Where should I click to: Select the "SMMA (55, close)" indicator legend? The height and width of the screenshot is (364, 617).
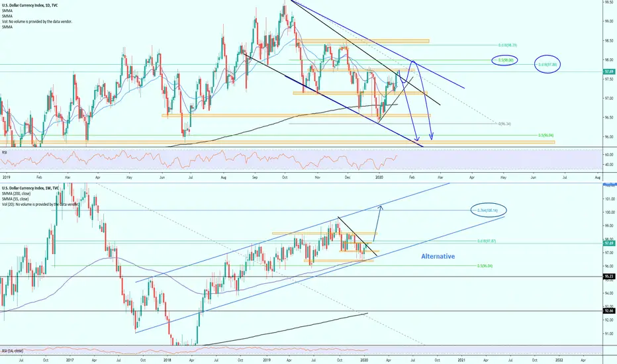pos(15,199)
